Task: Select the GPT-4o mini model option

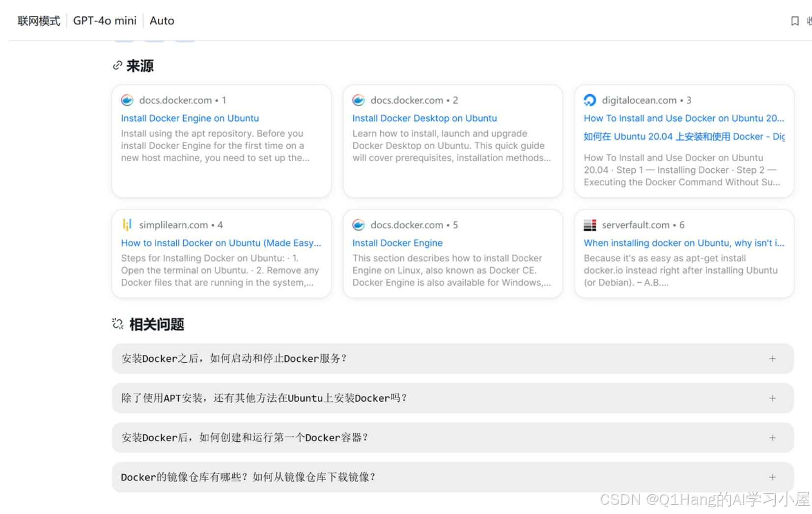Action: 105,21
